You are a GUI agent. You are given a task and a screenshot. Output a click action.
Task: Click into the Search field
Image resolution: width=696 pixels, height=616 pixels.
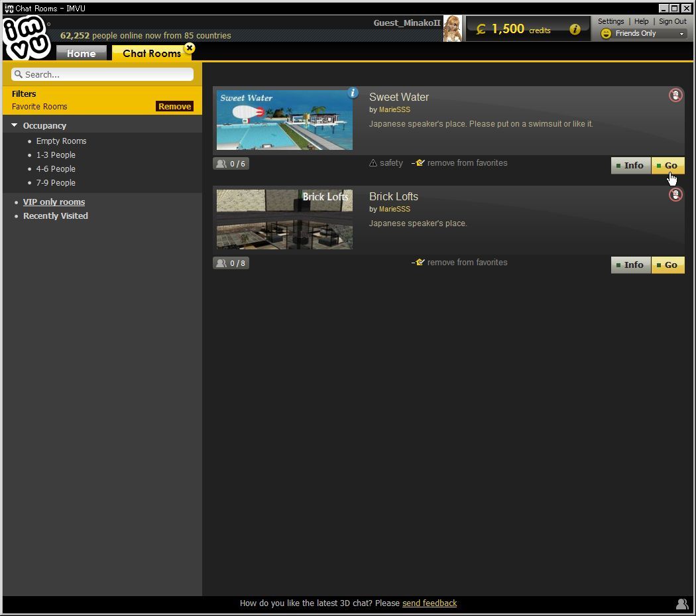(x=103, y=74)
